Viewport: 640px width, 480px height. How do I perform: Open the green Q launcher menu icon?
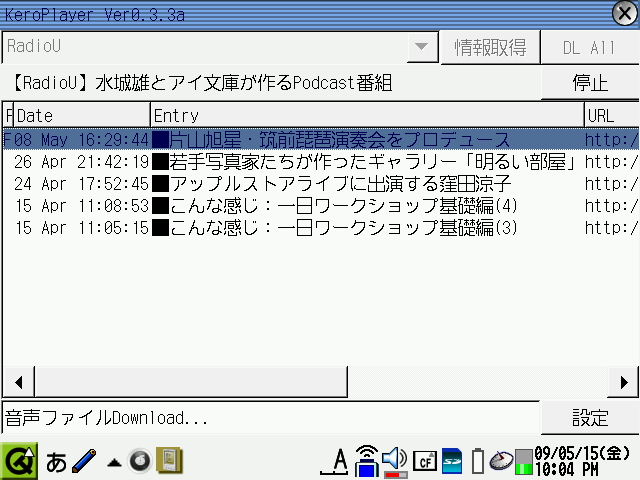click(19, 461)
